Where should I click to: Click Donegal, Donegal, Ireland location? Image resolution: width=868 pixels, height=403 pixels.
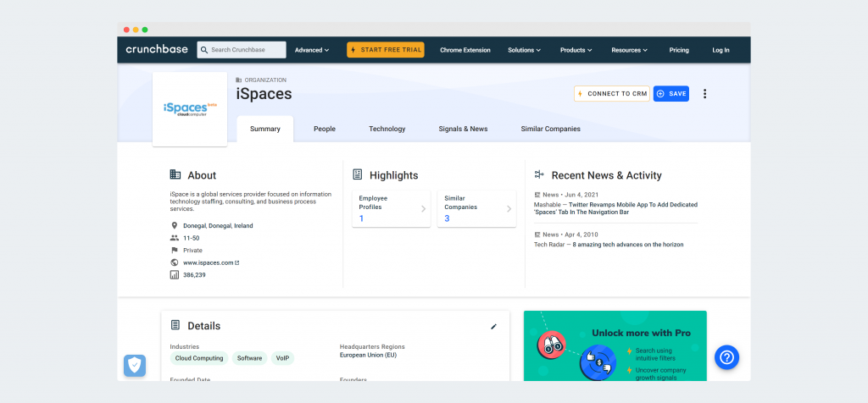(x=218, y=225)
